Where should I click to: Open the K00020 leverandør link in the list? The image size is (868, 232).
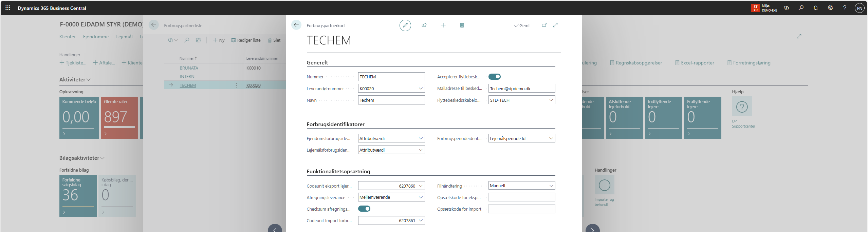(x=254, y=85)
